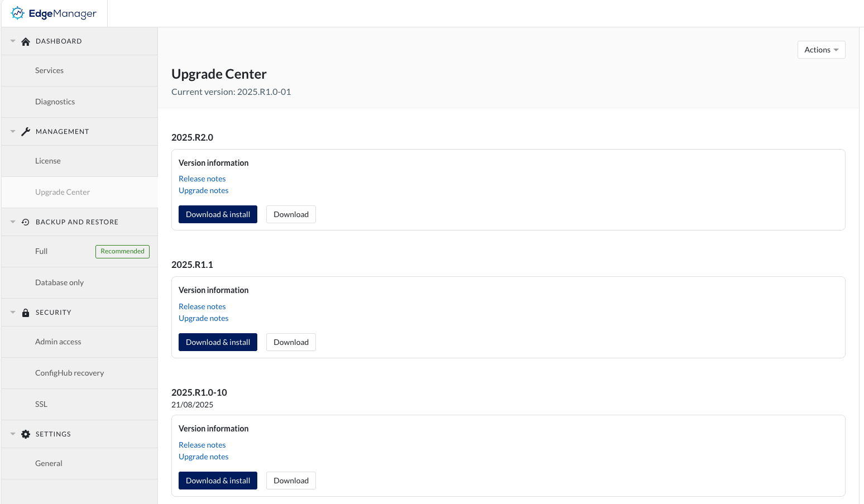The height and width of the screenshot is (504, 864).
Task: Click the Management wrench icon
Action: (26, 132)
